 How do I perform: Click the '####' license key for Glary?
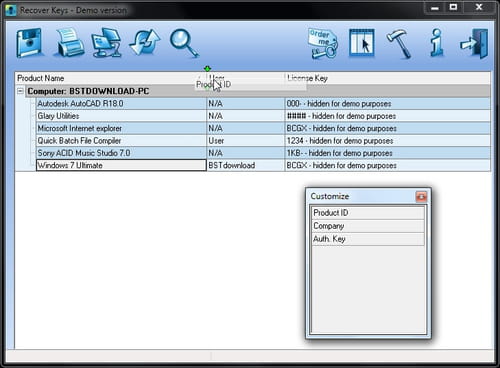388,116
